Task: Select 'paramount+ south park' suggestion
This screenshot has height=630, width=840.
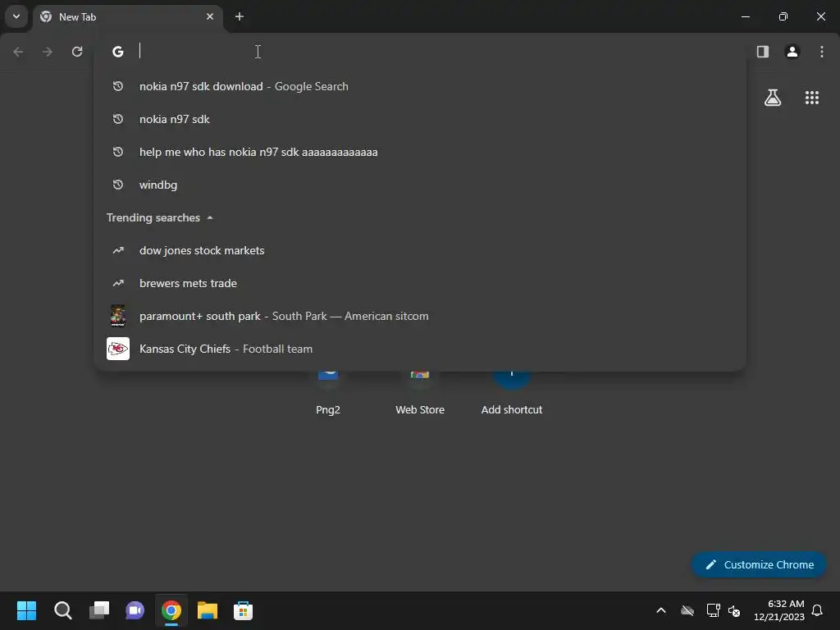Action: tap(420, 316)
